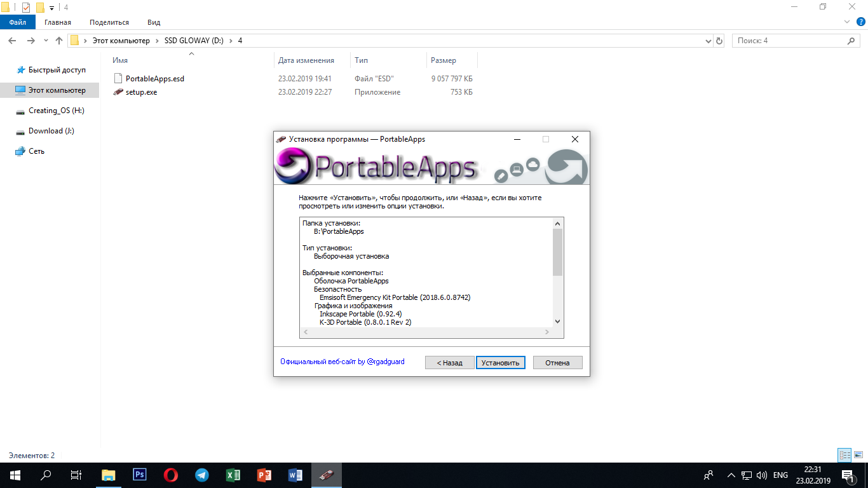Viewport: 868px width, 488px height.
Task: Open Telegram from taskbar
Action: 202,475
